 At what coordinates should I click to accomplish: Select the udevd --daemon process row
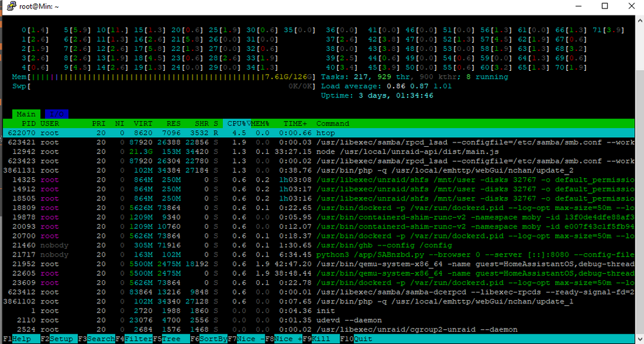pyautogui.click(x=319, y=320)
